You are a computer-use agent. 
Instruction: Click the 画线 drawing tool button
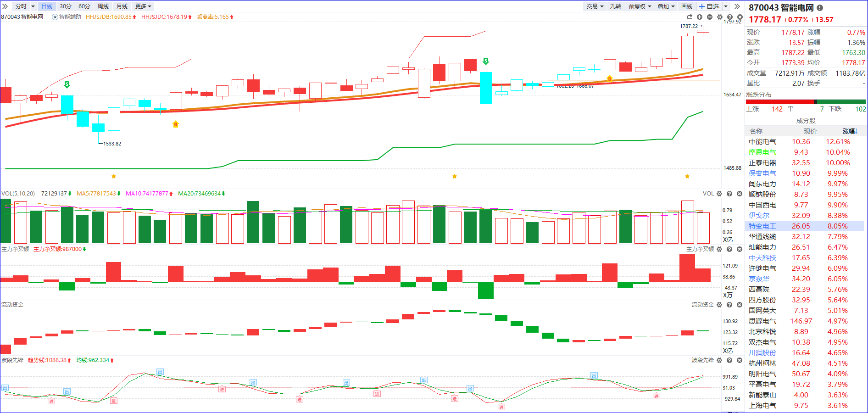687,6
